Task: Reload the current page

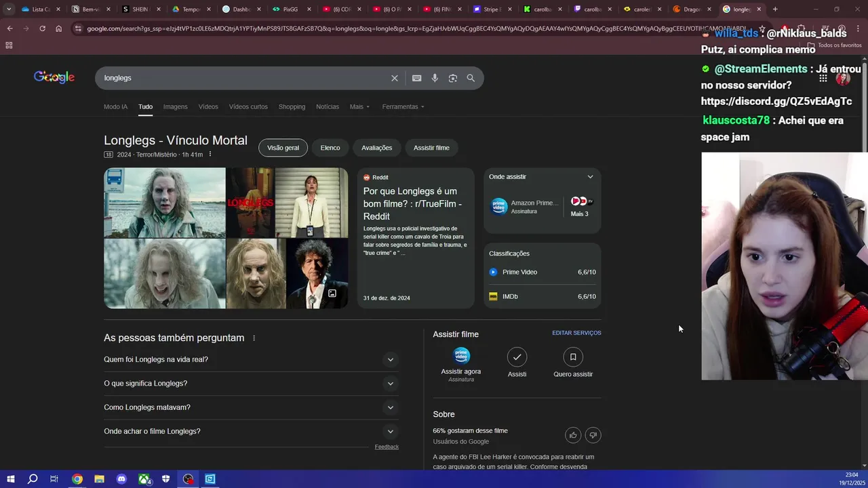Action: click(42, 28)
